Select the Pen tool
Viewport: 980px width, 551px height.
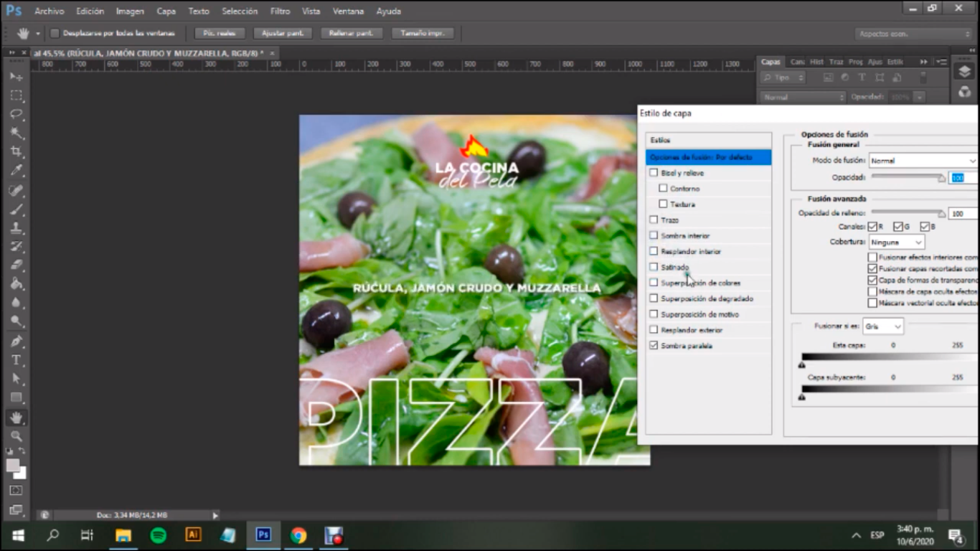pos(16,342)
